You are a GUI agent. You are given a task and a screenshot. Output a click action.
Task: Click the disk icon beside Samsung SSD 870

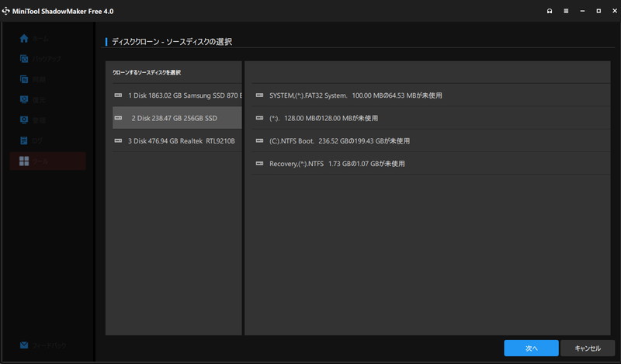click(x=118, y=95)
